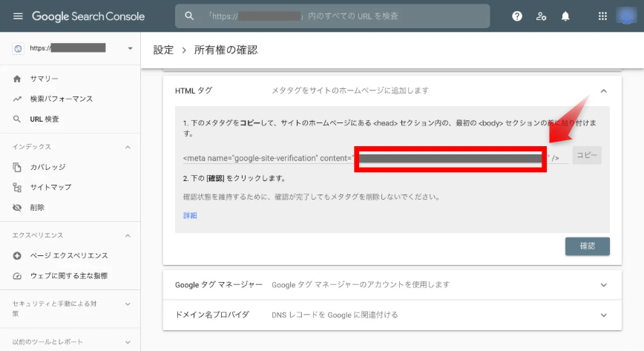Click the 所有権の確認 heading text
This screenshot has width=644, height=351.
coord(226,50)
